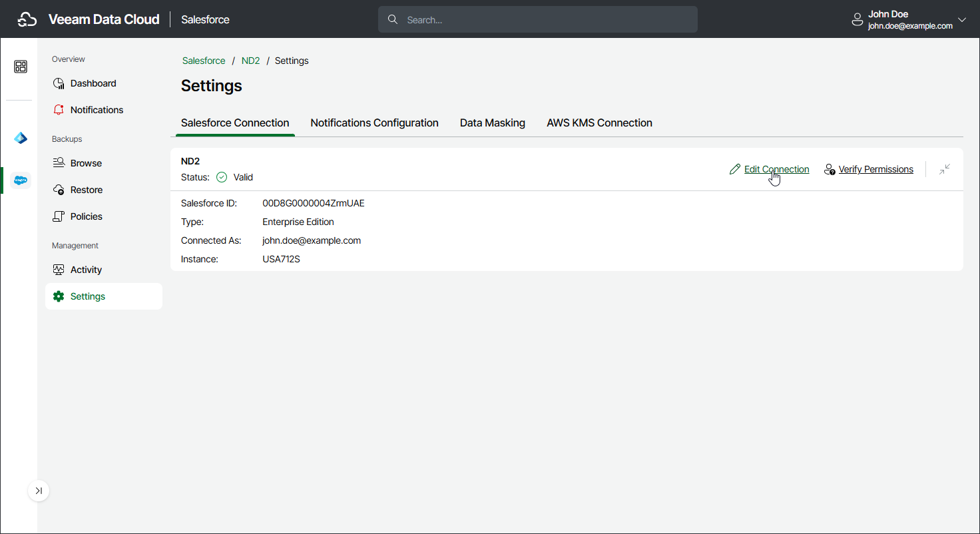
Task: Click the Connected As john.doe@example.com value
Action: [312, 240]
